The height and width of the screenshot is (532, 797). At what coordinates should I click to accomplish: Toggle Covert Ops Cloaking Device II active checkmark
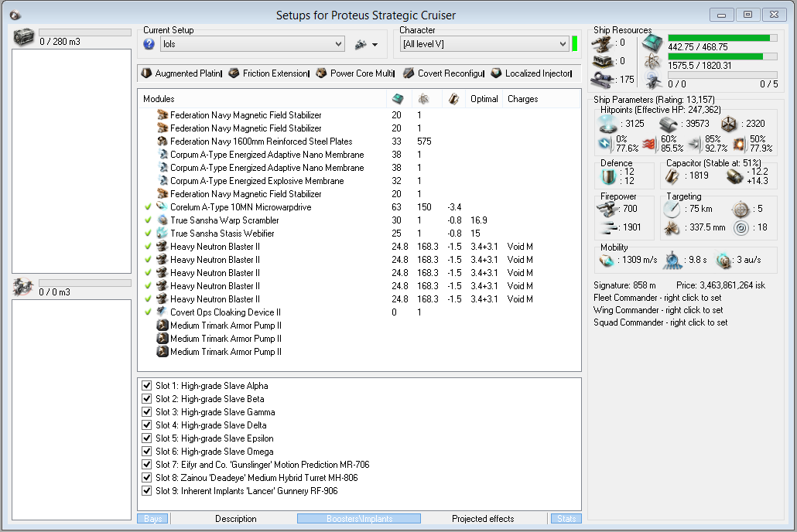point(148,312)
